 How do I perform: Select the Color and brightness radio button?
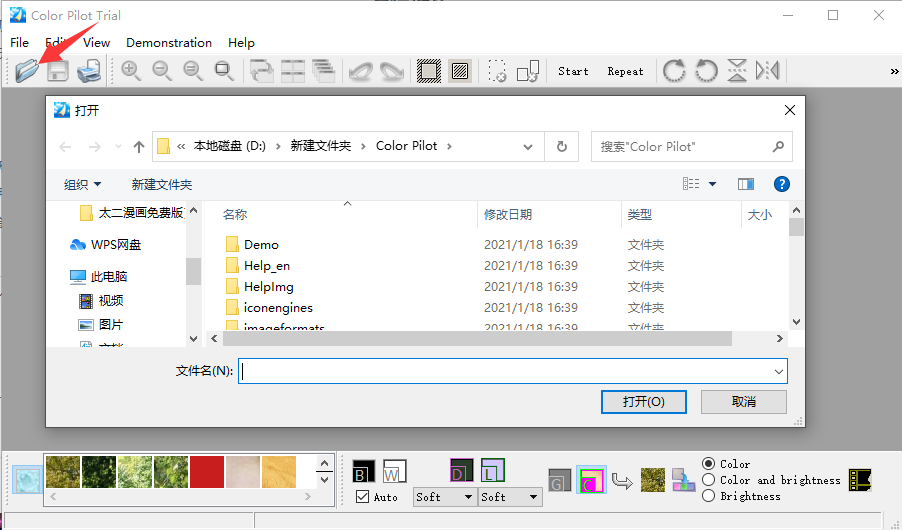pos(709,480)
